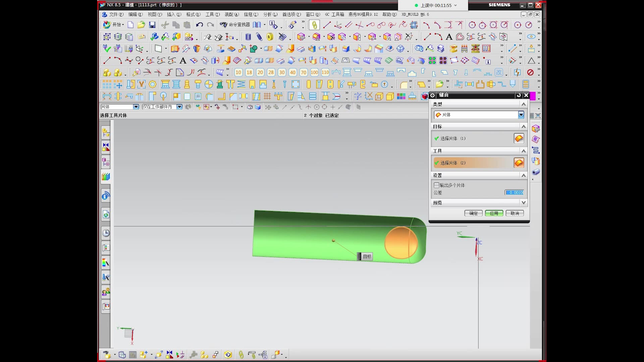Select the Text 'A' curve tool
Screen dimensions: 644x362
[x=449, y=37]
